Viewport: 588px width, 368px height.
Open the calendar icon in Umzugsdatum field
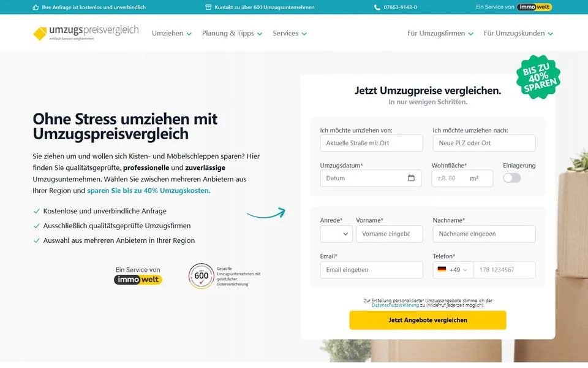(411, 178)
